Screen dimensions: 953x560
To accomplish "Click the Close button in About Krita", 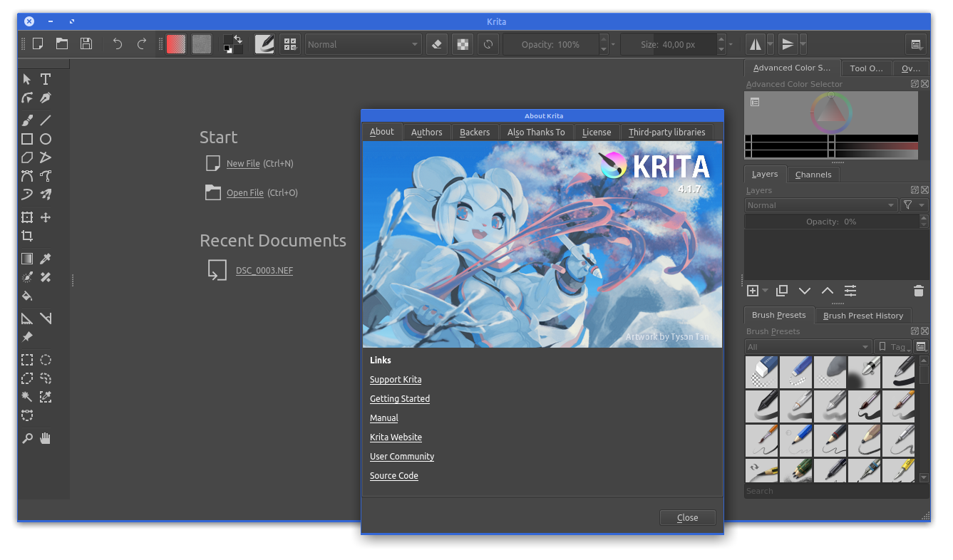I will tap(688, 518).
